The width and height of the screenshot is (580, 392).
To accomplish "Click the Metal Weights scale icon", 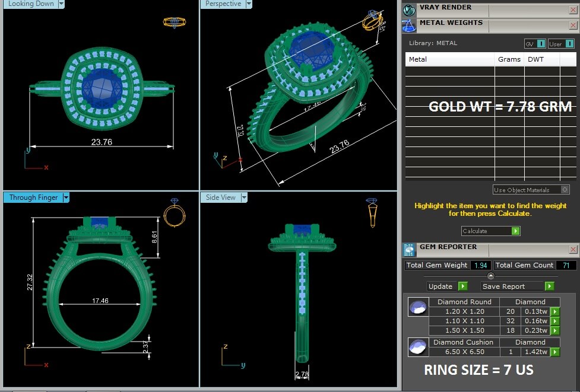I will [408, 26].
